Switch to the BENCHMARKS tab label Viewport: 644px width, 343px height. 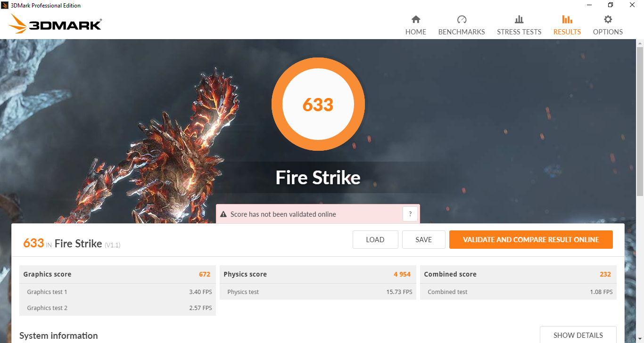[x=462, y=32]
